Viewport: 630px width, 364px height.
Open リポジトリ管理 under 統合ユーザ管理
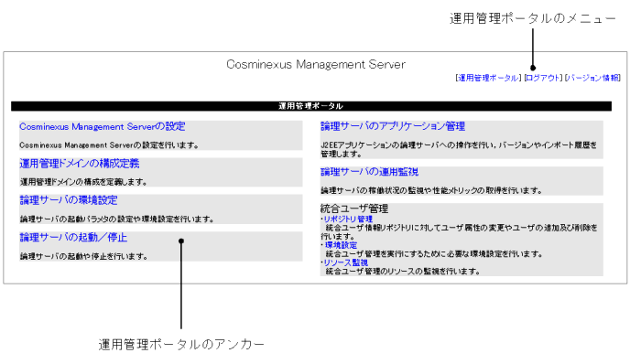click(x=348, y=219)
